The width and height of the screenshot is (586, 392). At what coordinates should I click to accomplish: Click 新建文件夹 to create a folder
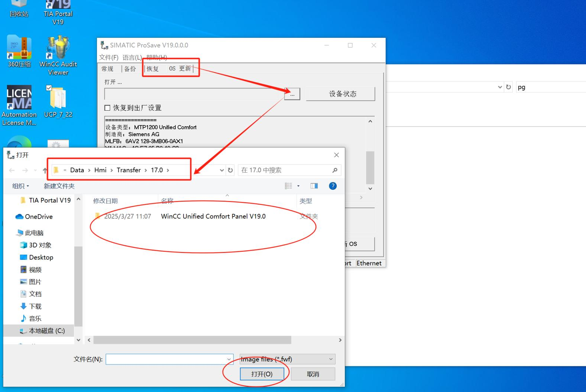59,186
